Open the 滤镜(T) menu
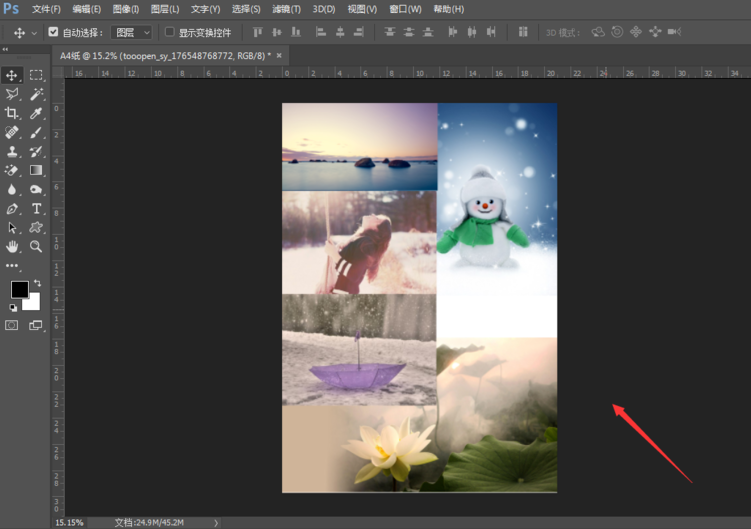The height and width of the screenshot is (529, 751). coord(286,9)
